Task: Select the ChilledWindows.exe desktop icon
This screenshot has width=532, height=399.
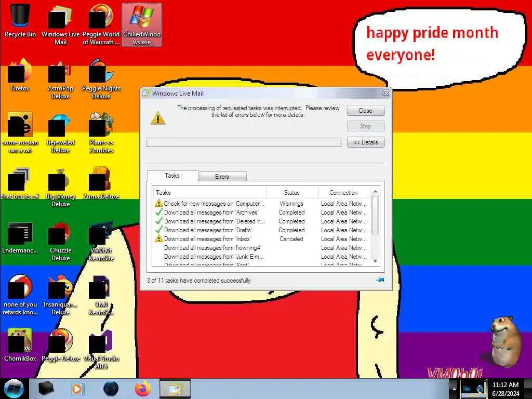Action: click(x=142, y=24)
